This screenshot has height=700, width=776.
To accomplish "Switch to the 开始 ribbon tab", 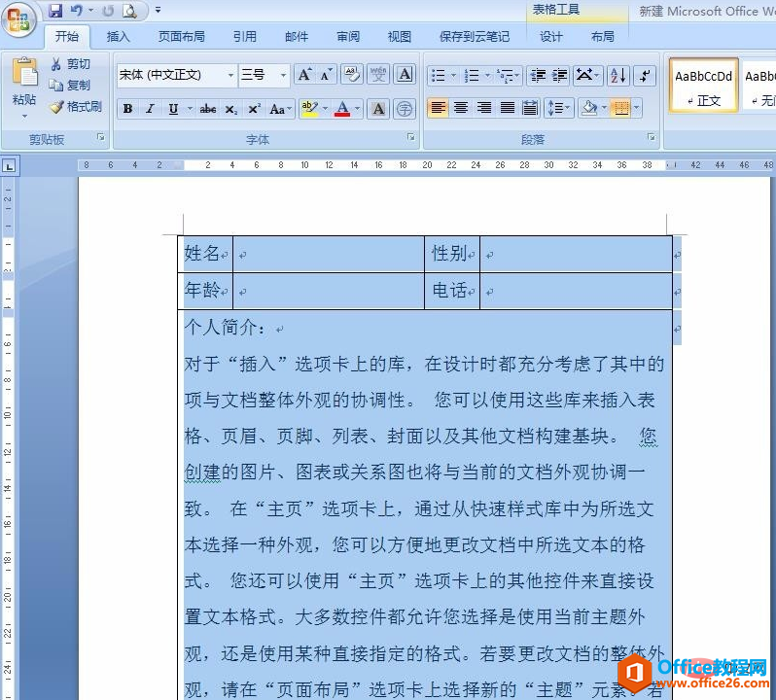I will tap(67, 37).
